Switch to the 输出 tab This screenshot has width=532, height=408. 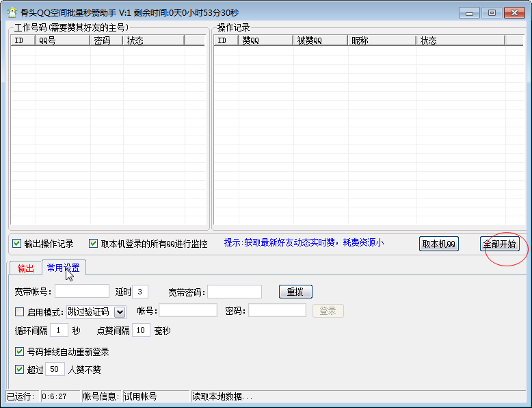coord(26,268)
